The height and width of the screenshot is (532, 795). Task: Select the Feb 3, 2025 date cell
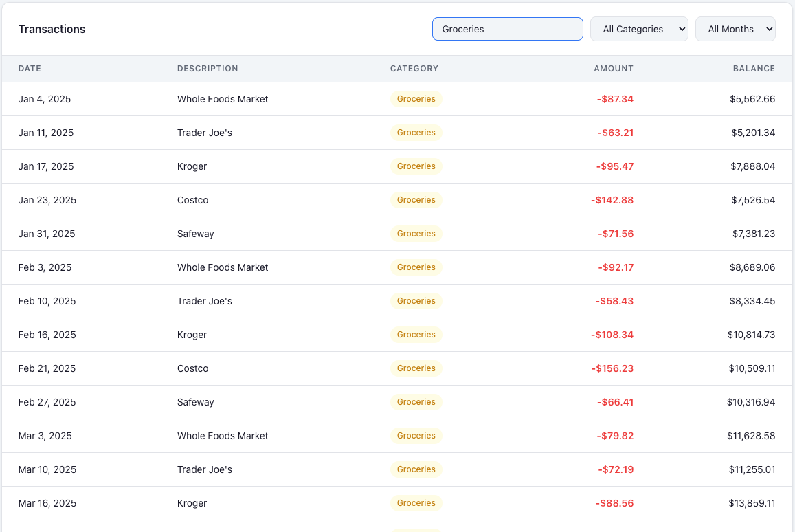pyautogui.click(x=45, y=267)
